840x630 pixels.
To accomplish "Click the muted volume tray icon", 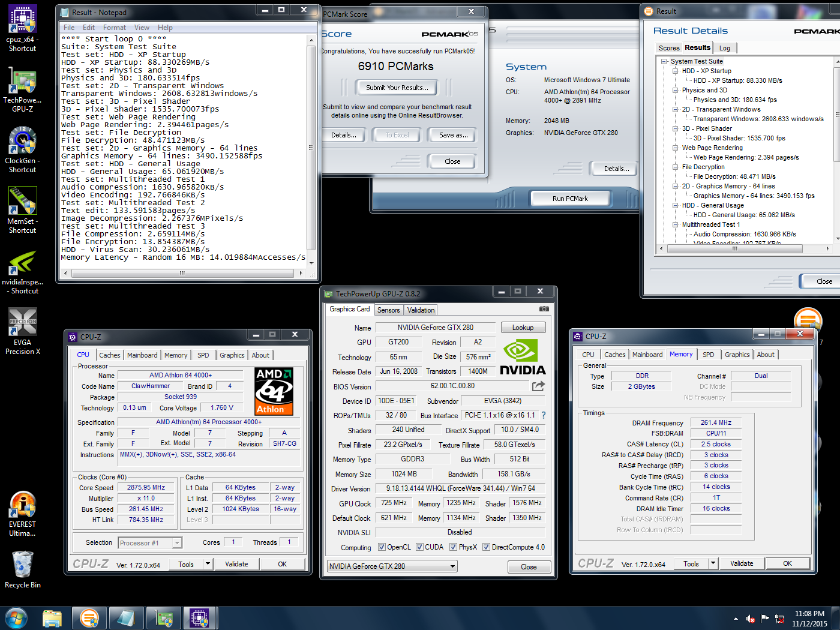I will [x=750, y=619].
